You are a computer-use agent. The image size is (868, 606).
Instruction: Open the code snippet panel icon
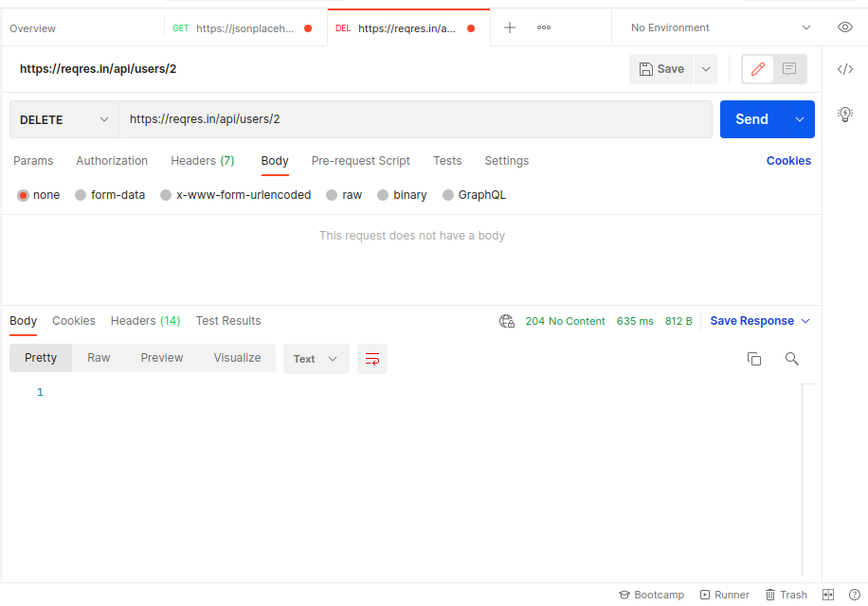(844, 69)
